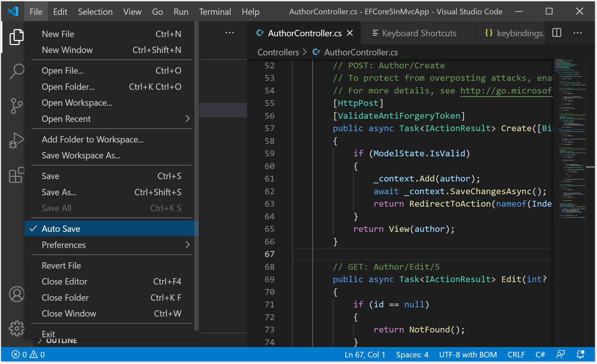Screen dimensions: 597x364
Task: Open the Terminal menu in menu bar
Action: click(x=215, y=12)
